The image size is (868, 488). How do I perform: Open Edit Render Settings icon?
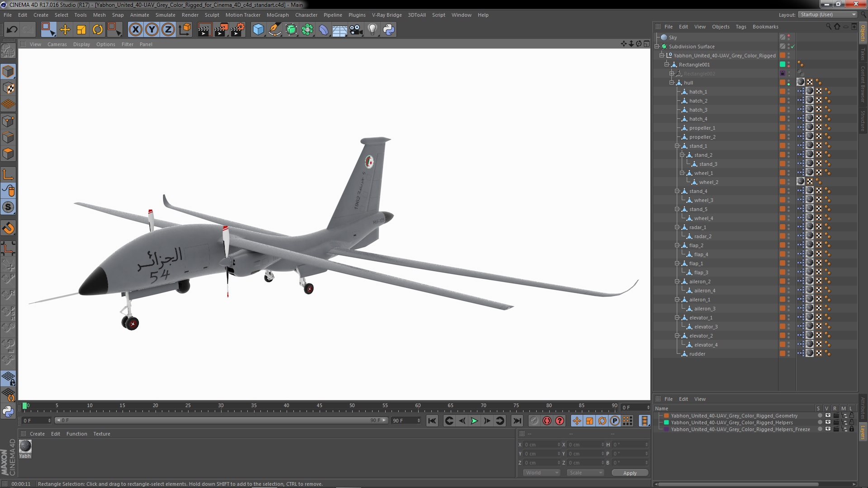(237, 30)
